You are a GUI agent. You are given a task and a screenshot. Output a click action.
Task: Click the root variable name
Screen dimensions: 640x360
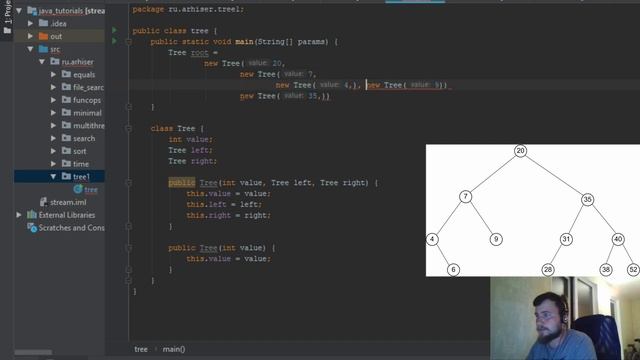coord(200,53)
